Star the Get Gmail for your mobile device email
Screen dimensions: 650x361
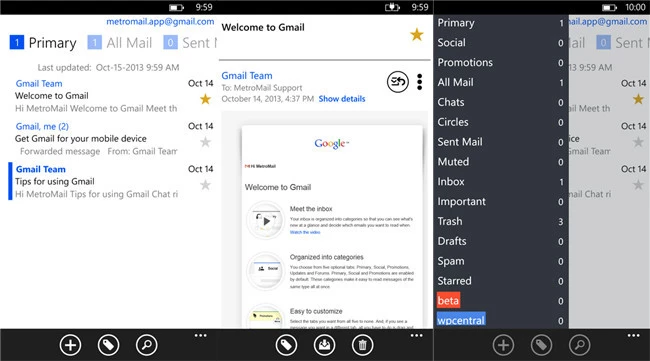tap(205, 142)
